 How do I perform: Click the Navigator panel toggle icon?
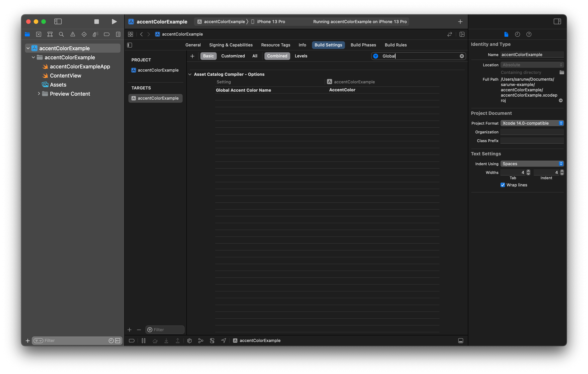coord(58,21)
